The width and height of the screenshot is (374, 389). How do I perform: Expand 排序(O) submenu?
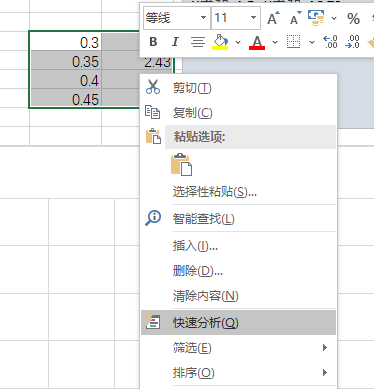238,372
